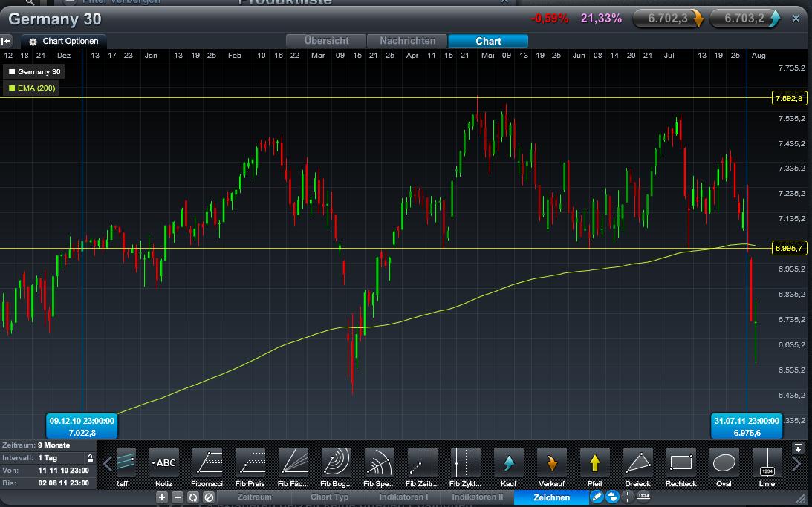Select the Dreieck triangle tool
812x507 pixels.
637,468
